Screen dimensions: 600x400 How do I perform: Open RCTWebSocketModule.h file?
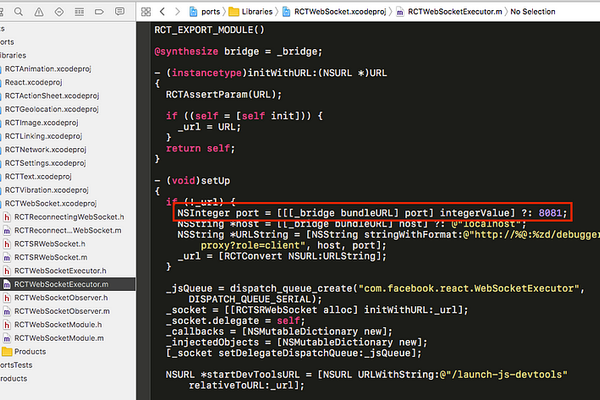58,325
